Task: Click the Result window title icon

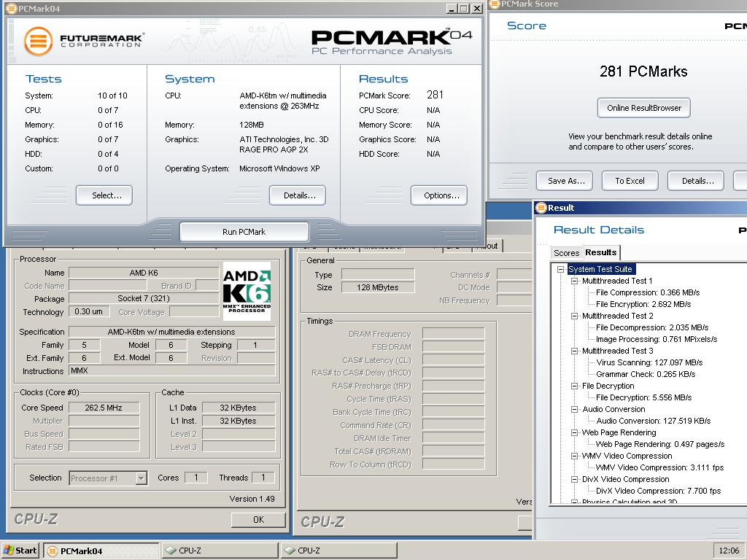Action: tap(541, 208)
